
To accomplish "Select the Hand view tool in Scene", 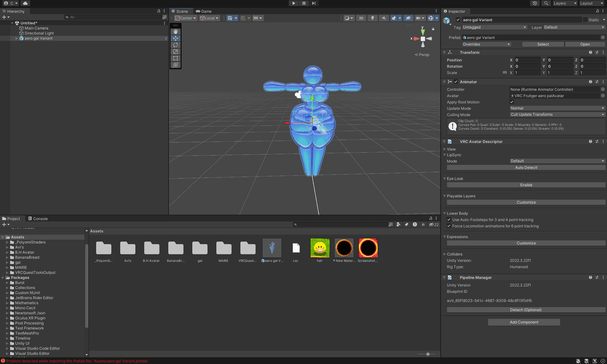I will pos(175,32).
